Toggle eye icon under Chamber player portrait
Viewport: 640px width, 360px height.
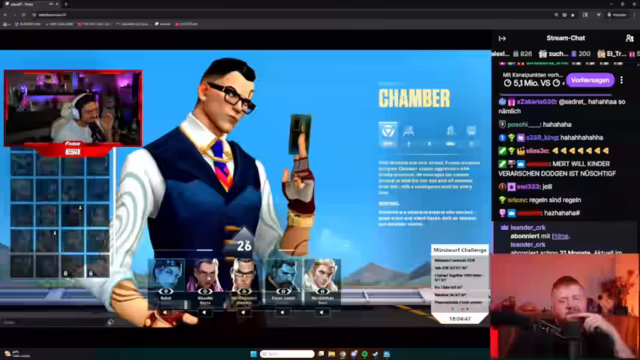244,291
